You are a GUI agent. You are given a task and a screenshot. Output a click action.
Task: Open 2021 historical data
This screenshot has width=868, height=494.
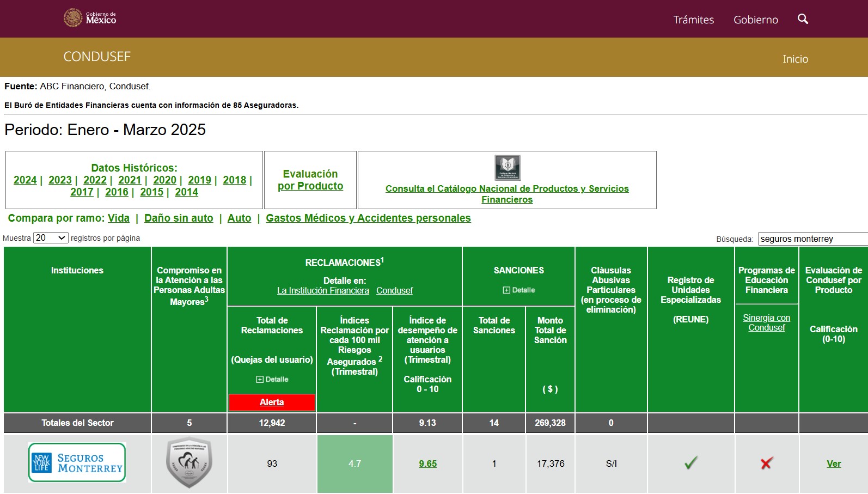point(130,180)
